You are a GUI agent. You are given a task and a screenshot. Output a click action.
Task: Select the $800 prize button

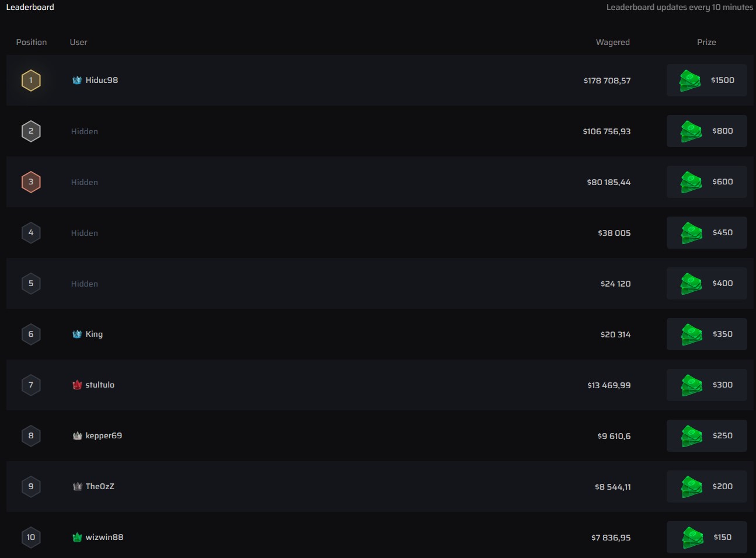pos(706,131)
